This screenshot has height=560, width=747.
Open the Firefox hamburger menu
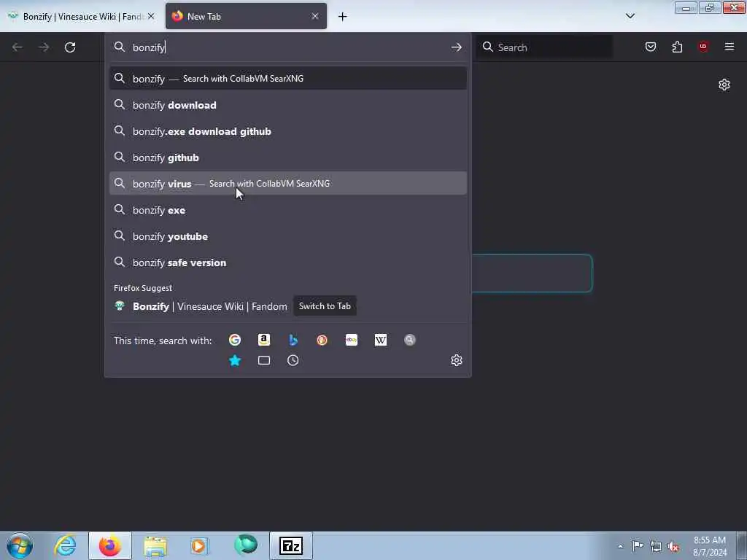coord(729,47)
